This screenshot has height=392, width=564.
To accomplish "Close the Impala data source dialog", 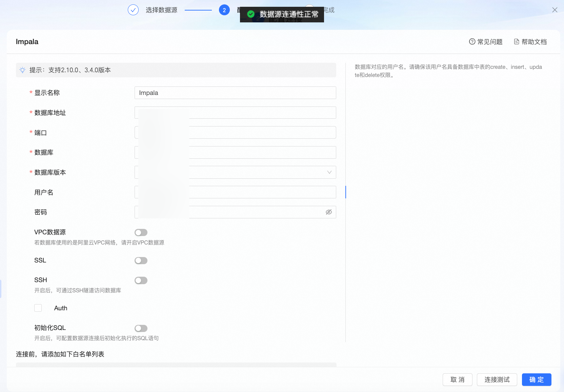I will point(555,10).
